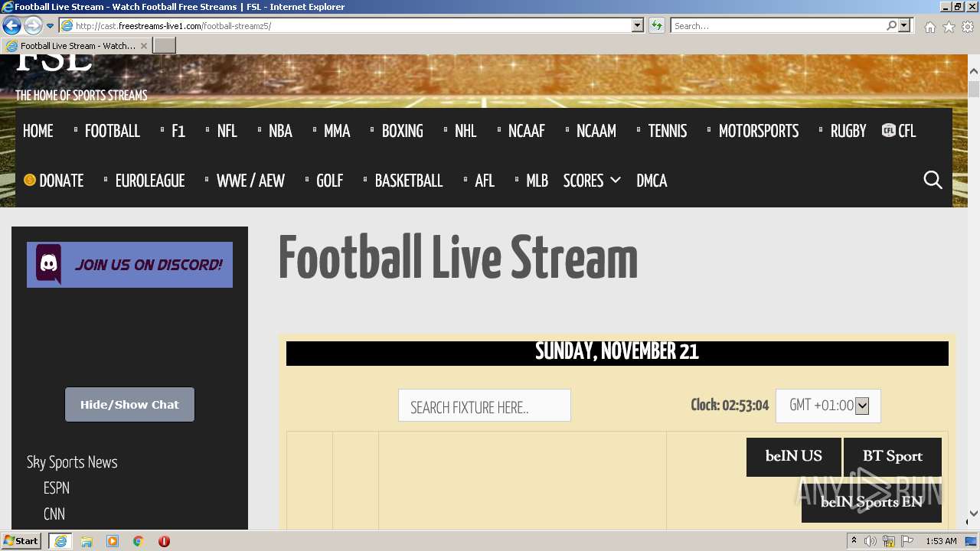Image resolution: width=980 pixels, height=551 pixels.
Task: Refresh the page using the refresh icon
Action: 657,26
